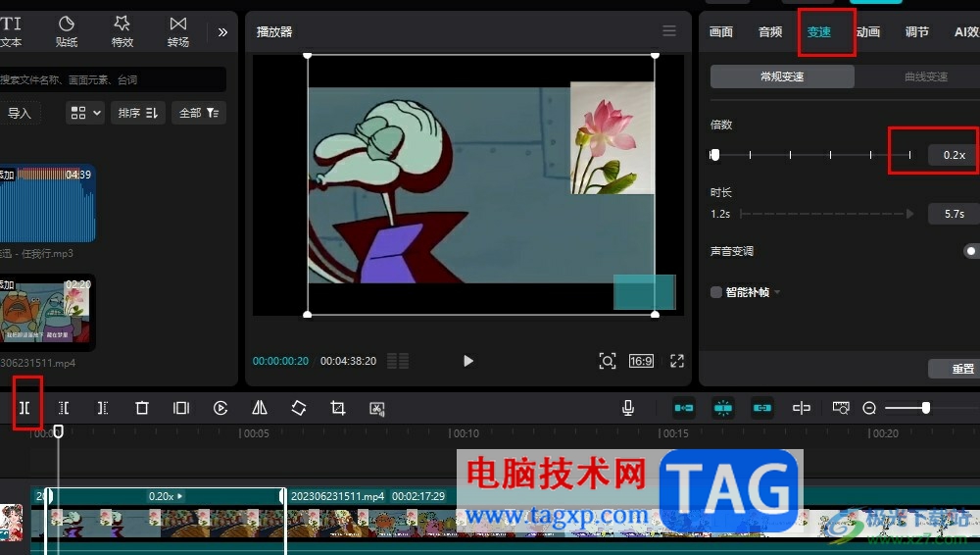This screenshot has width=980, height=555.
Task: Click the timeline cover/preview settings icon
Action: [x=841, y=408]
